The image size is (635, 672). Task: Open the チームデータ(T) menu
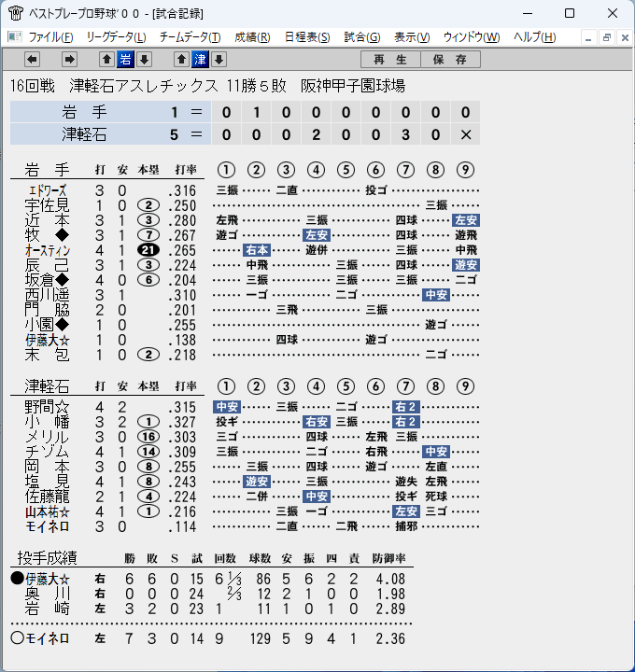click(190, 37)
